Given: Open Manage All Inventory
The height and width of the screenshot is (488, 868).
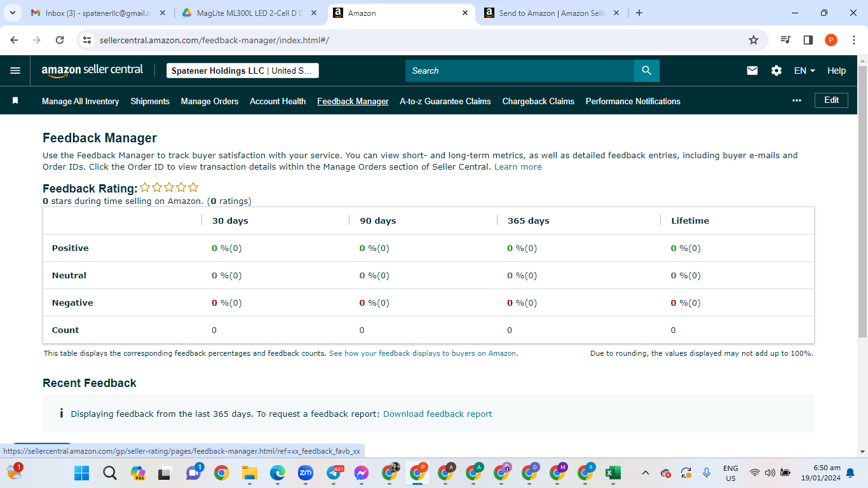Looking at the screenshot, I should pos(81,101).
